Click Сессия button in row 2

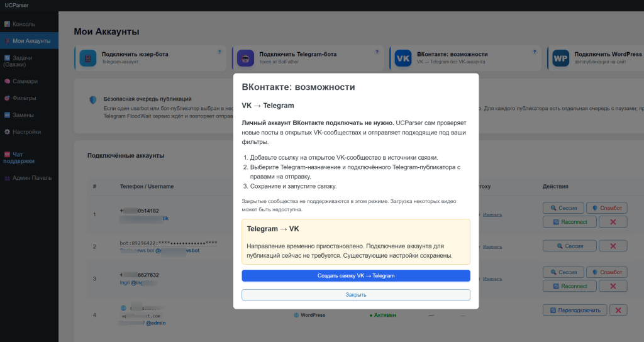coord(569,246)
